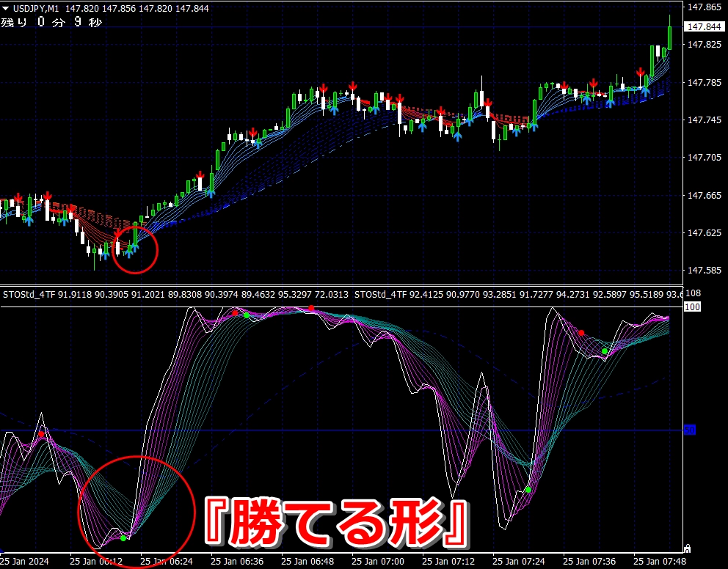Click the USDJPY,M1 chart title text
Image resolution: width=728 pixels, height=569 pixels.
36,8
